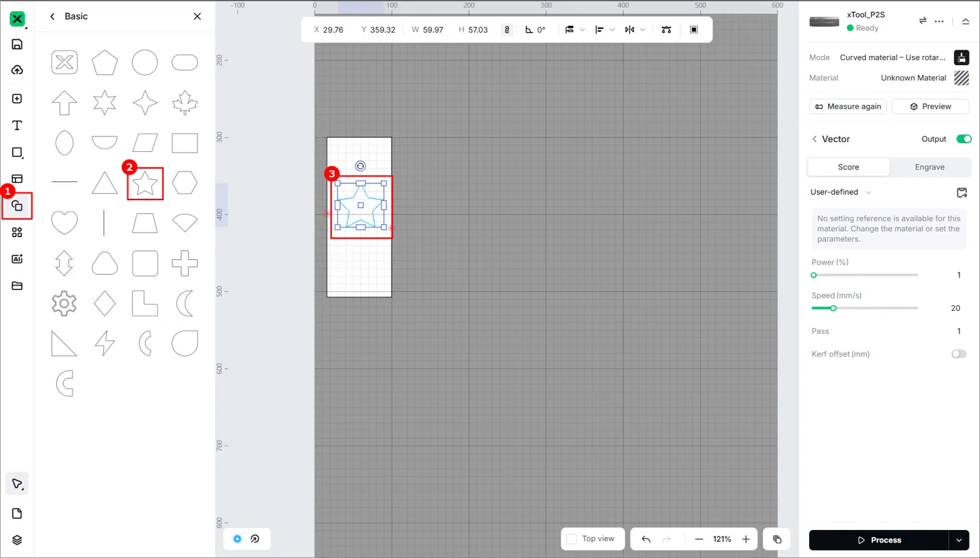Open the flip options dropdown
The height and width of the screenshot is (558, 980).
[635, 29]
